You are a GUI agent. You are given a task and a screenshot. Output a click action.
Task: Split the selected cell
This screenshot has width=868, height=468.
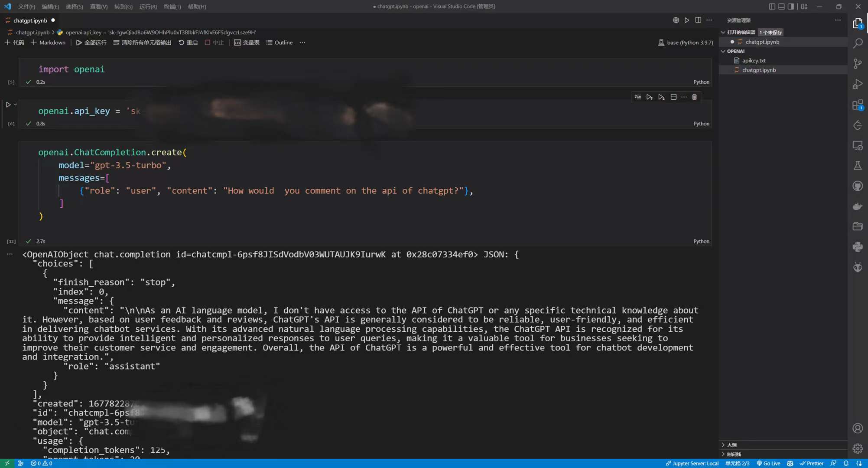[x=673, y=97]
